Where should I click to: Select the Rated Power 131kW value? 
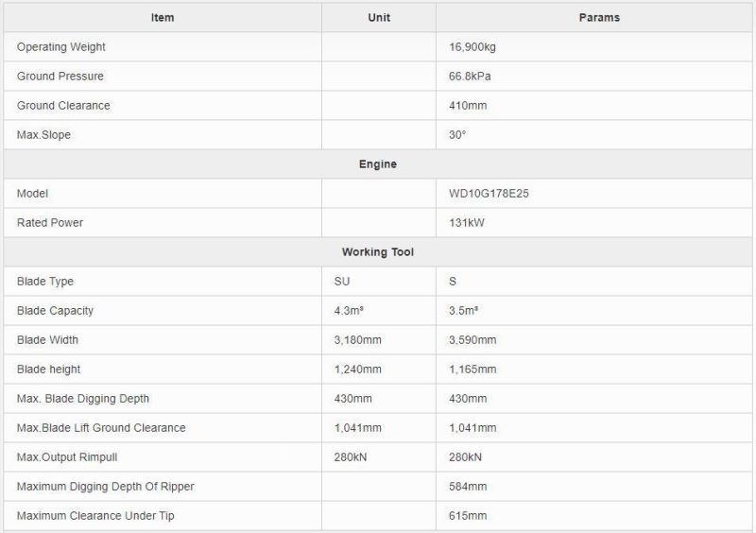[x=467, y=223]
